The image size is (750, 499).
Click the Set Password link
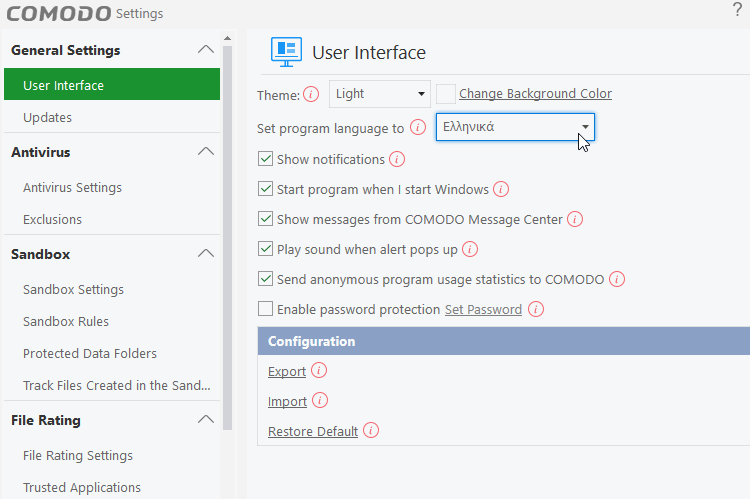tap(483, 310)
